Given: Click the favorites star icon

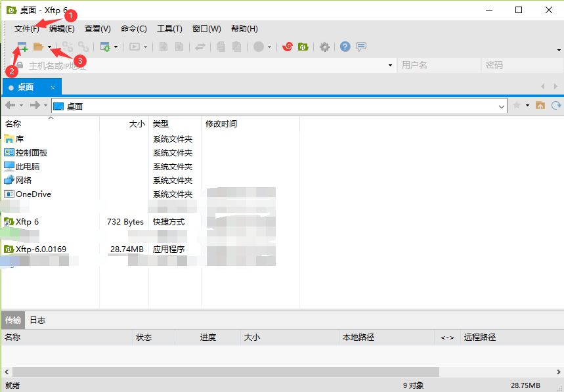Looking at the screenshot, I should pyautogui.click(x=517, y=105).
